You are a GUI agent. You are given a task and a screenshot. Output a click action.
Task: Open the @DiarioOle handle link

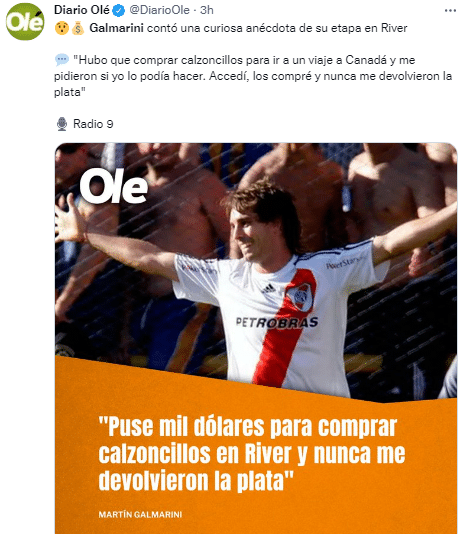159,10
